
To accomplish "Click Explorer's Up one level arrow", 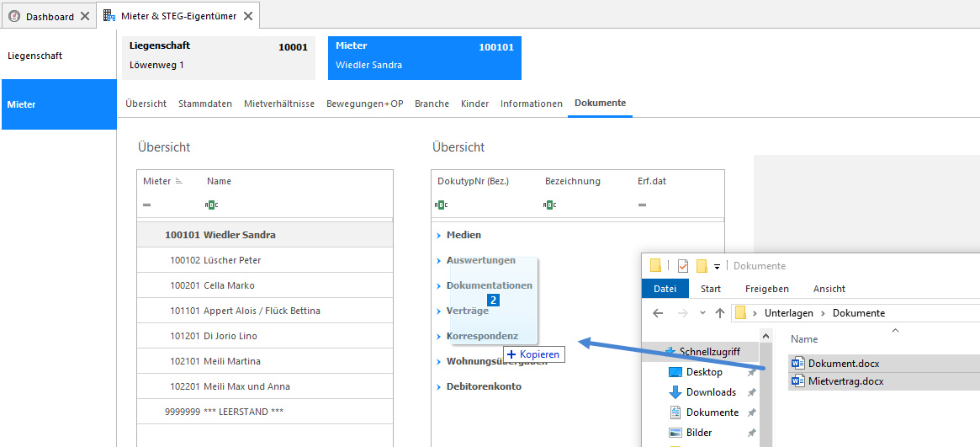I will (x=719, y=312).
